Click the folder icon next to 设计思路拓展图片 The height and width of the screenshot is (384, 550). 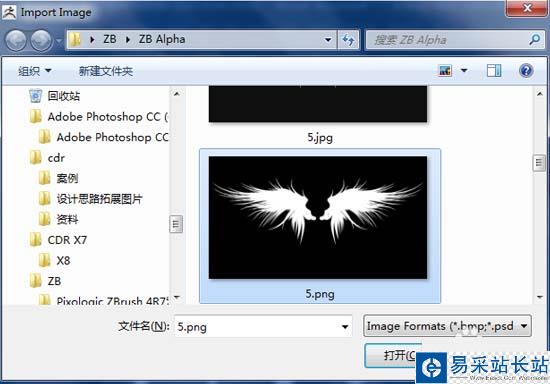[45, 199]
